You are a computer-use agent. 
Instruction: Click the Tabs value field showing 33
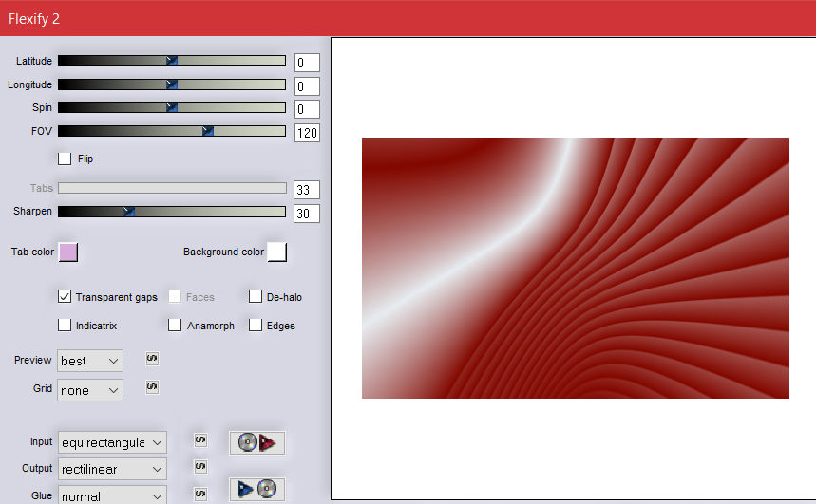click(x=307, y=190)
